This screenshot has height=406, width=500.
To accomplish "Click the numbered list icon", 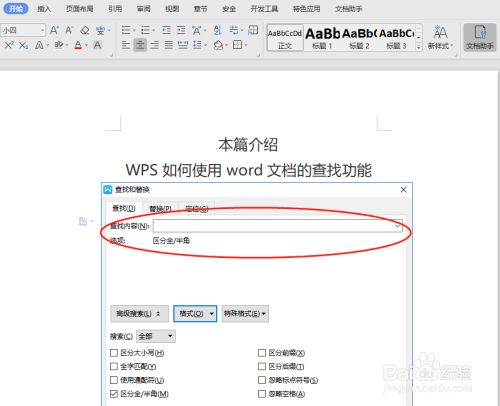I will click(x=145, y=30).
